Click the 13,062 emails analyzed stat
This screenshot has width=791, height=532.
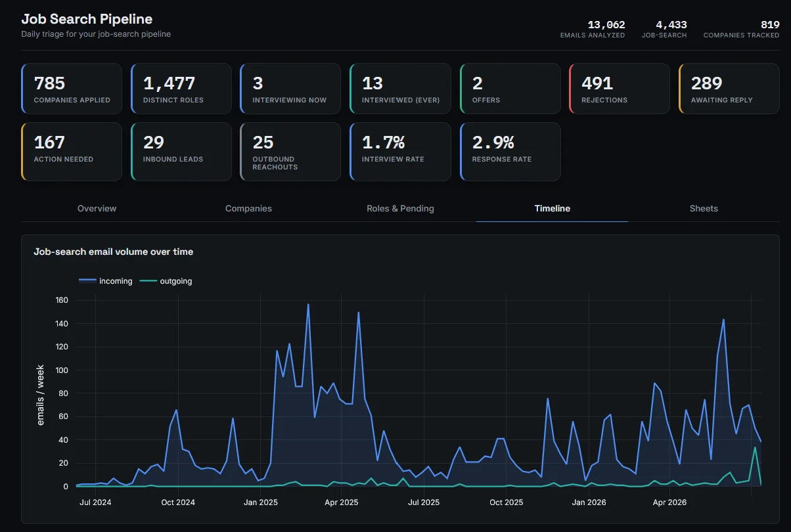pos(593,30)
